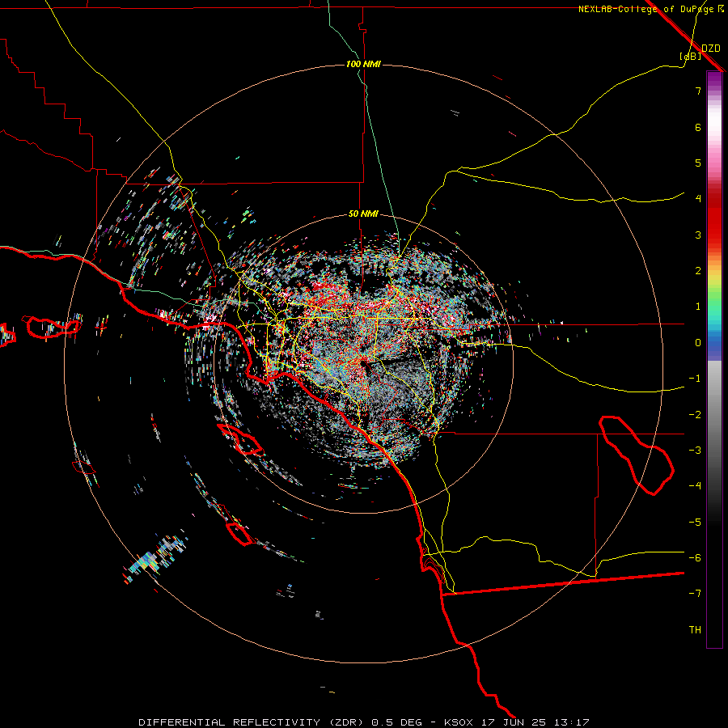Click the ZDR color scale bar
Screen dimensions: 728x728
(714, 359)
